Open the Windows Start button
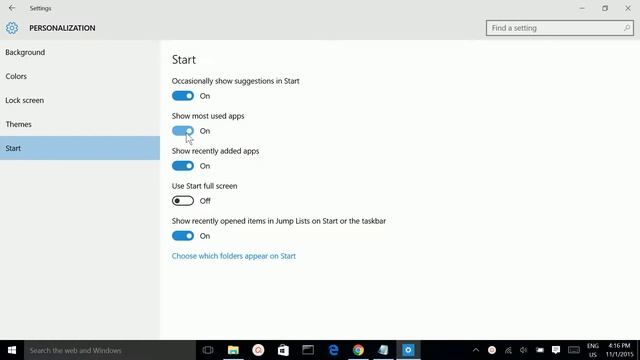 point(12,350)
